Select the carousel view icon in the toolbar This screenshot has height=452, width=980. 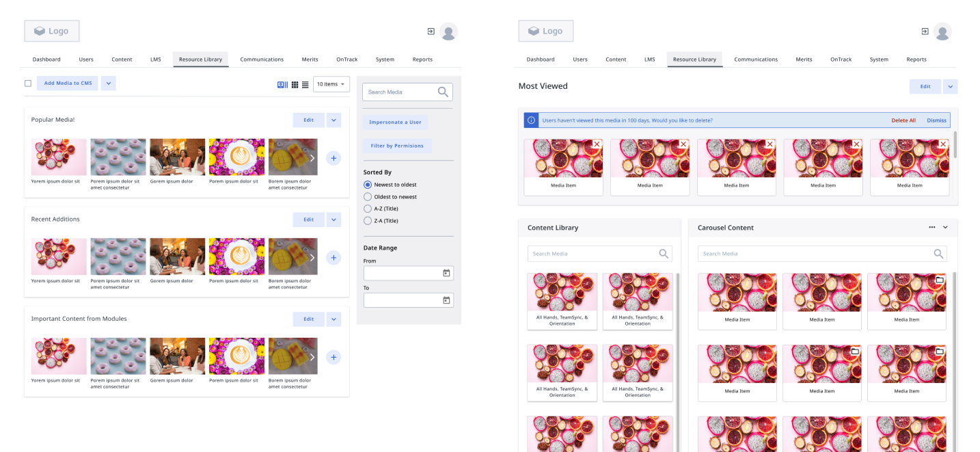(282, 84)
